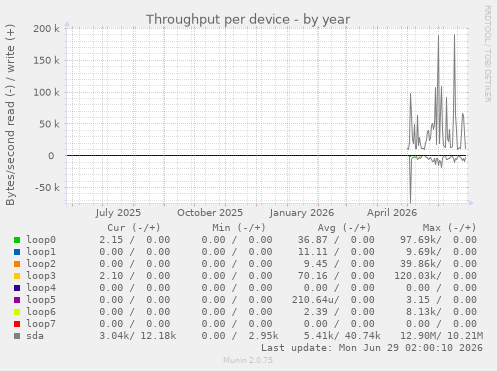Select the loop6 legend label
The width and height of the screenshot is (497, 371).
[x=41, y=312]
